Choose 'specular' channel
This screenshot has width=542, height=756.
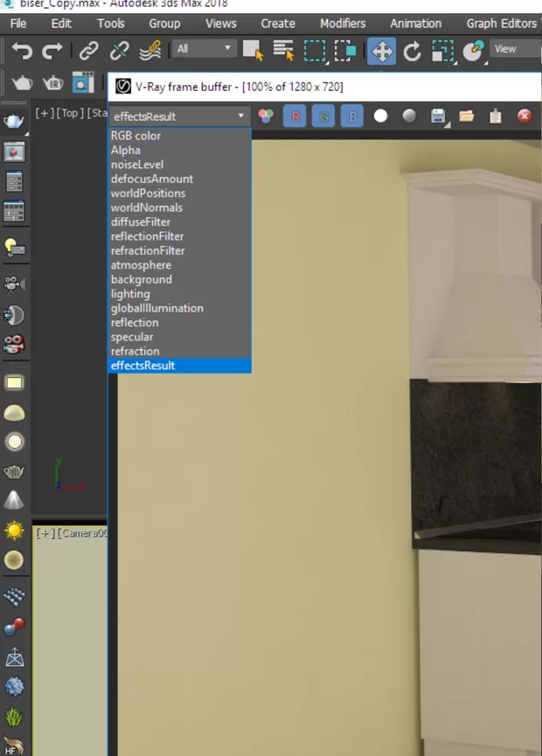coord(180,337)
